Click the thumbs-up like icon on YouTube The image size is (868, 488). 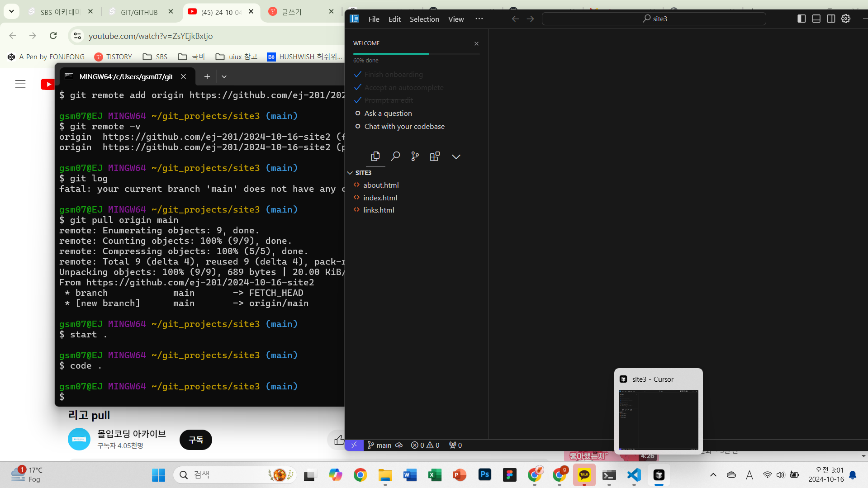click(x=339, y=440)
